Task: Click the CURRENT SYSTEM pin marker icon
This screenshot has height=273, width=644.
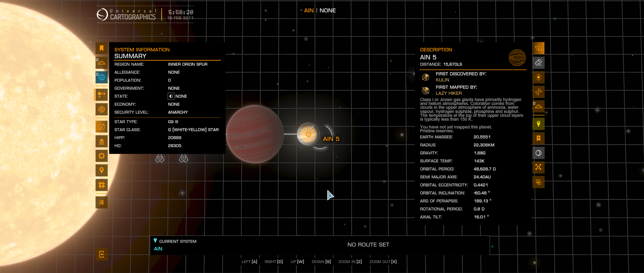Action: 155,241
